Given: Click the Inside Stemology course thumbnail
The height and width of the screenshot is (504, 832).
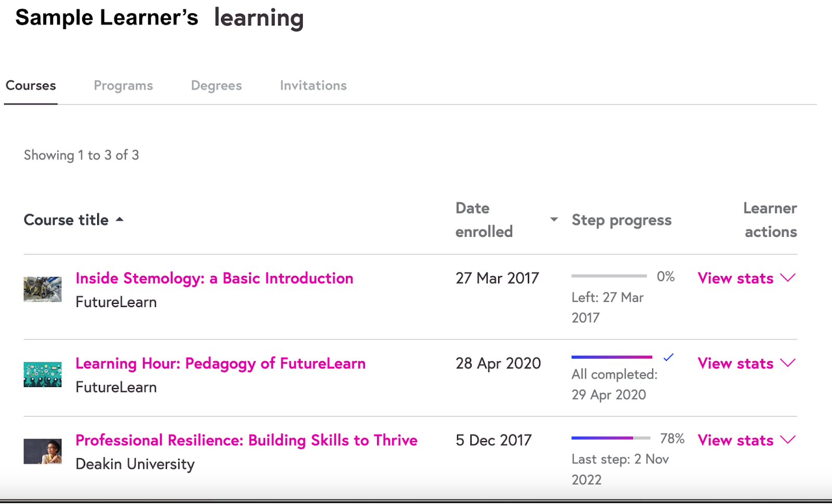Looking at the screenshot, I should [43, 289].
